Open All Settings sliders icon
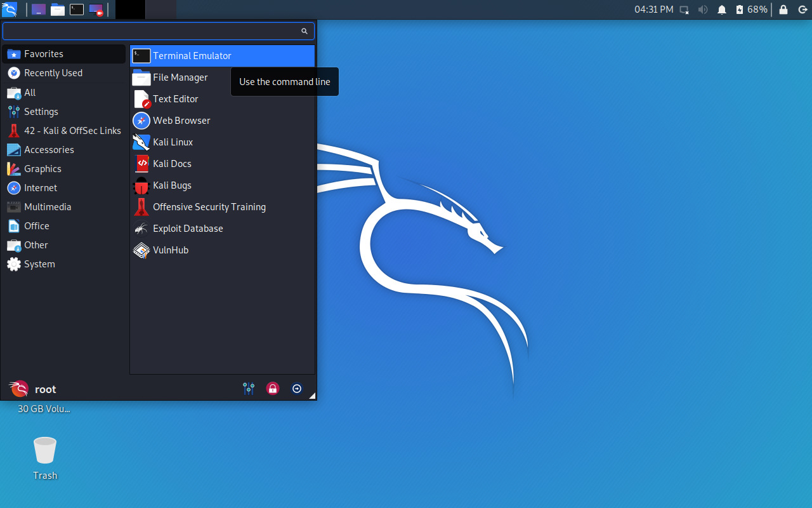The image size is (812, 508). 248,388
